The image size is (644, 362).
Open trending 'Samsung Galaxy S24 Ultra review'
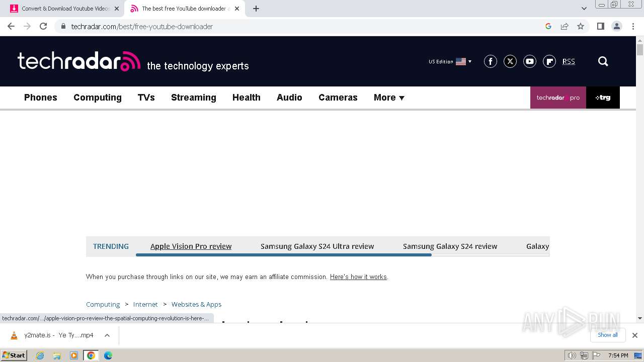tap(317, 246)
